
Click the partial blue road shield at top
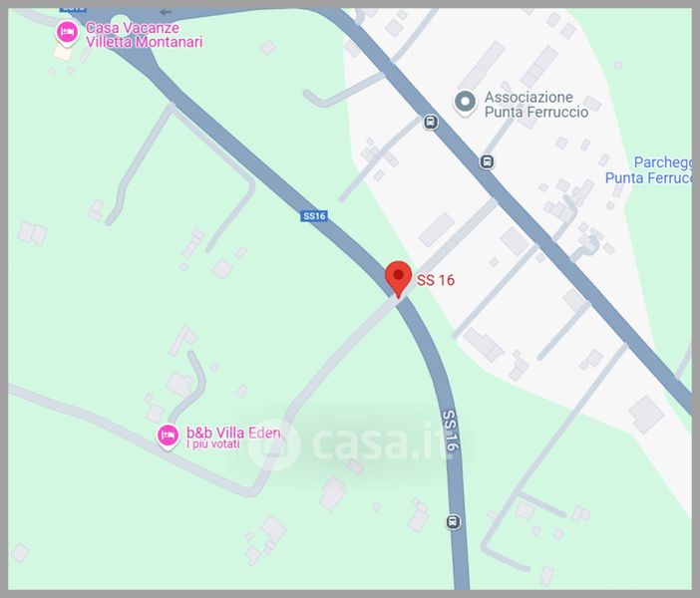pyautogui.click(x=73, y=9)
